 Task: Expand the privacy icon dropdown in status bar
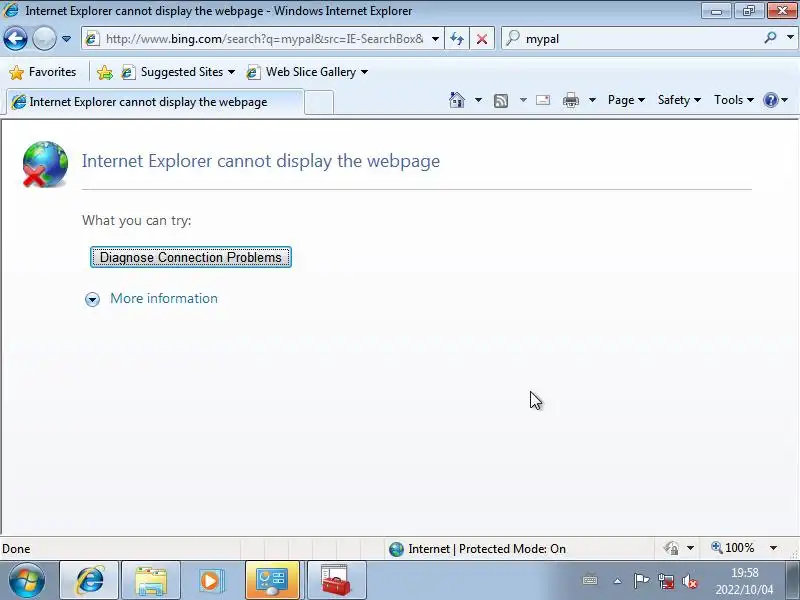pos(690,548)
